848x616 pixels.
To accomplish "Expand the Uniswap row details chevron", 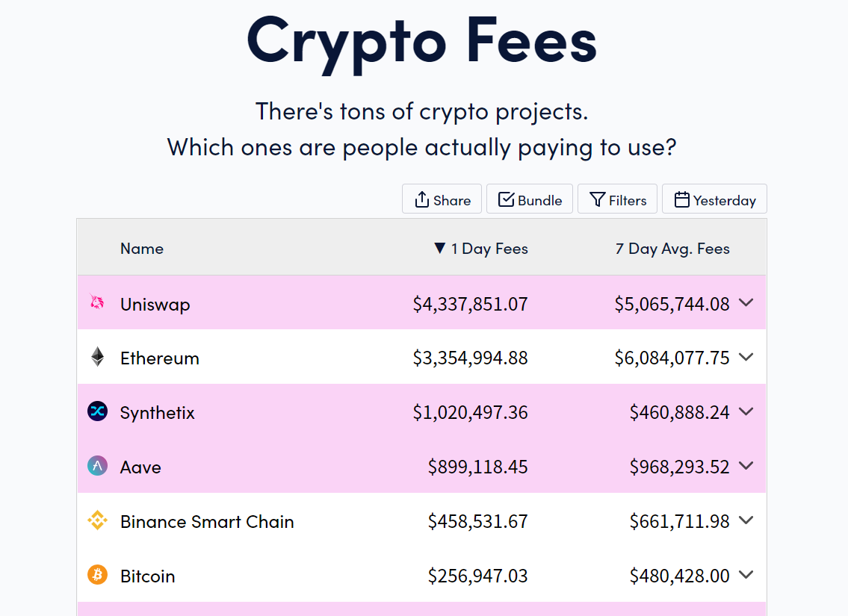I will point(746,302).
